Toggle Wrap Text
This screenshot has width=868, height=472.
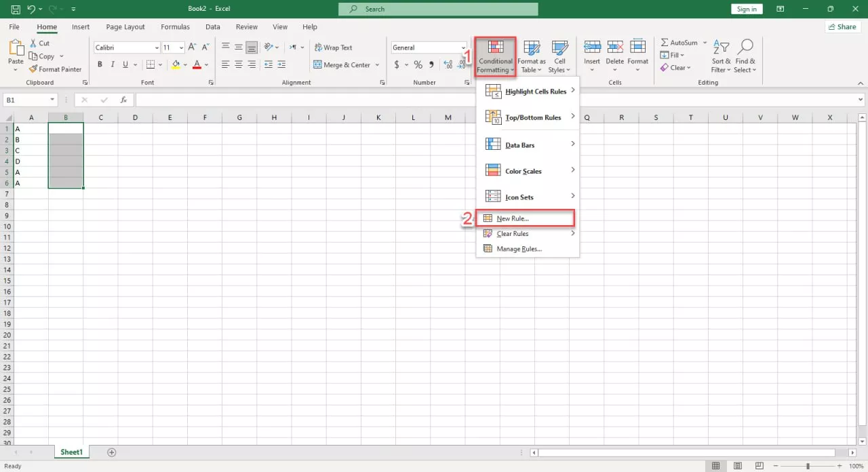[333, 47]
